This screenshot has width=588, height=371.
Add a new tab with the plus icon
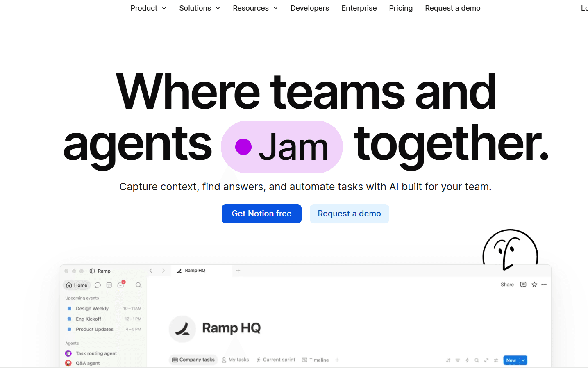tap(238, 271)
